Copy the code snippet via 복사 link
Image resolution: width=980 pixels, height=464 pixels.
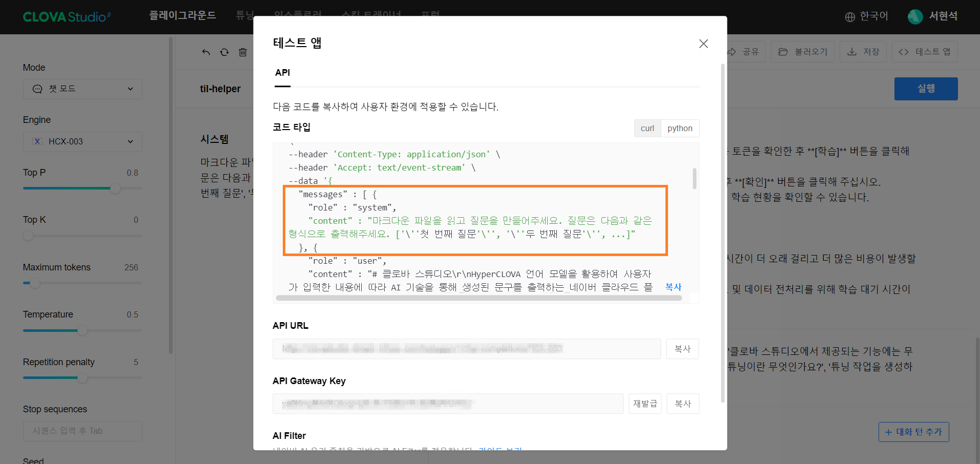coord(673,287)
